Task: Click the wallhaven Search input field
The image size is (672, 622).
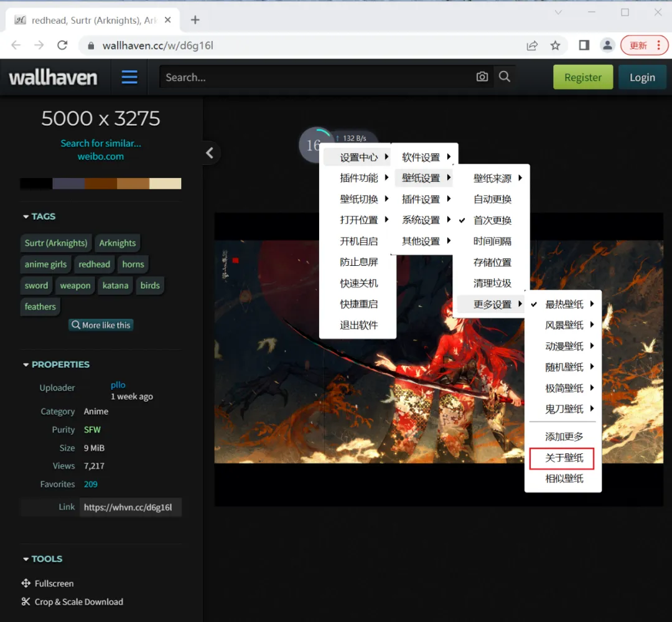Action: [x=314, y=77]
